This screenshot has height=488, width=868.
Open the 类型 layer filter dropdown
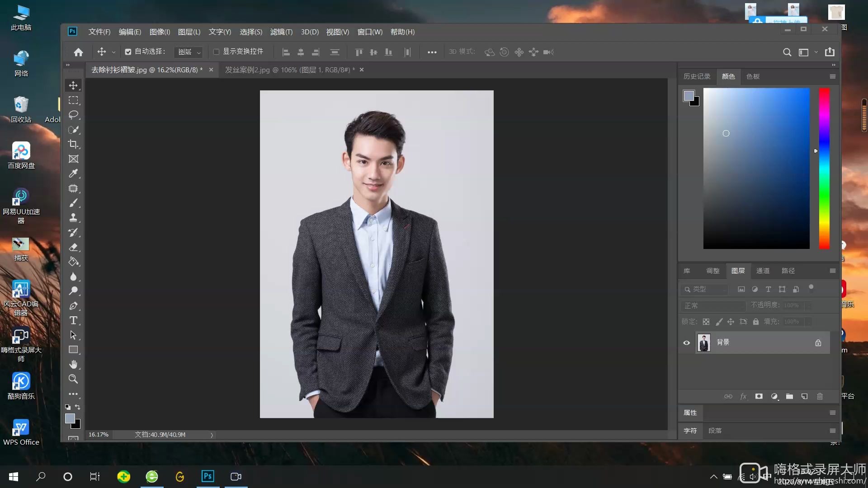tap(705, 289)
